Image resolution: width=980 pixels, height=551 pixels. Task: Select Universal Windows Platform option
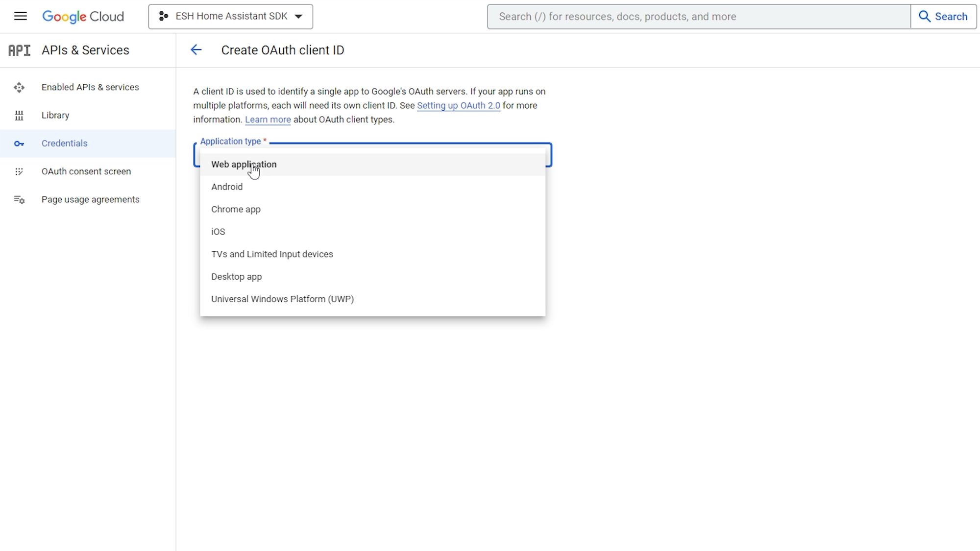[x=282, y=299]
